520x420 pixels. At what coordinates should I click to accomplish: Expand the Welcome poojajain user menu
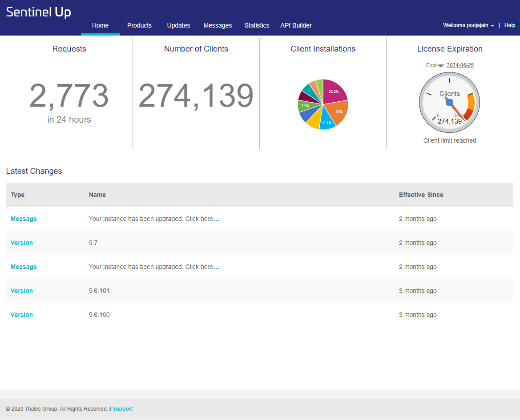click(468, 25)
